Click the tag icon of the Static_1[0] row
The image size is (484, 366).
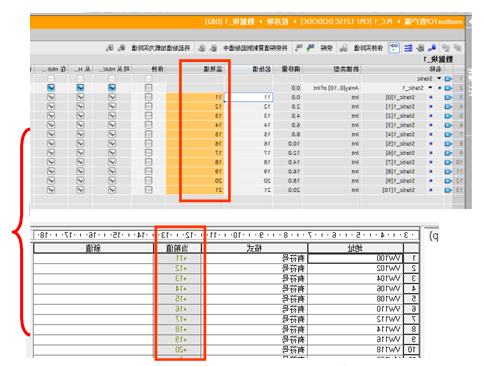pyautogui.click(x=448, y=97)
